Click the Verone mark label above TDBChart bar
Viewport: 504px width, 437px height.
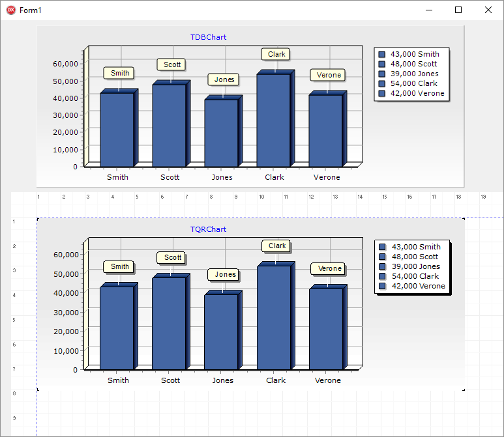pyautogui.click(x=327, y=75)
